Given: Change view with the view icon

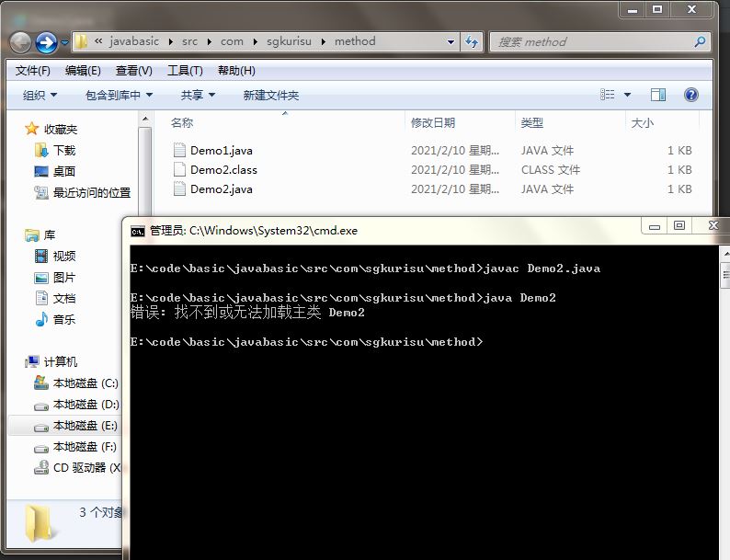Looking at the screenshot, I should (x=607, y=95).
